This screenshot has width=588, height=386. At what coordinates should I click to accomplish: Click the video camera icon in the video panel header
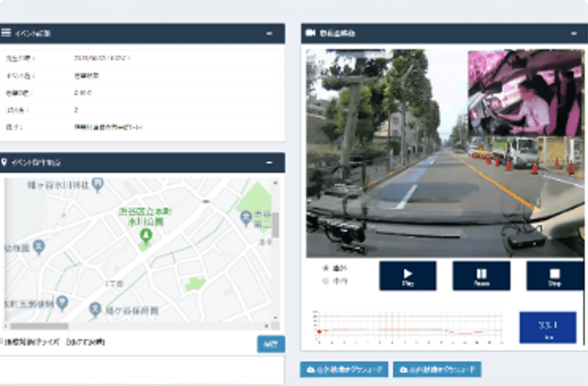tap(311, 33)
